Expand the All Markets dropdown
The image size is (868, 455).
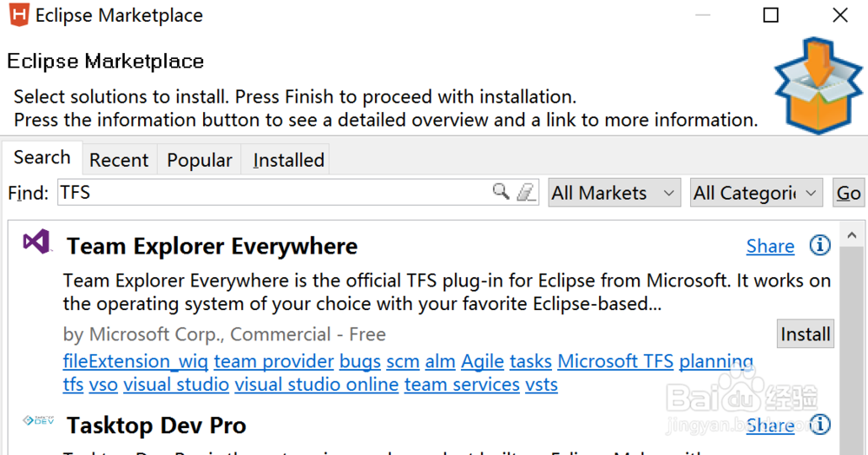pos(614,193)
